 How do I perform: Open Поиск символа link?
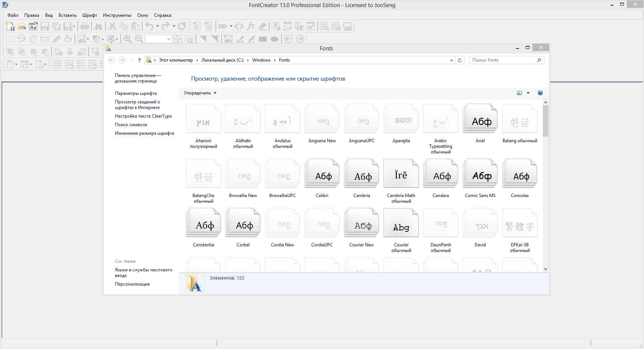[131, 125]
